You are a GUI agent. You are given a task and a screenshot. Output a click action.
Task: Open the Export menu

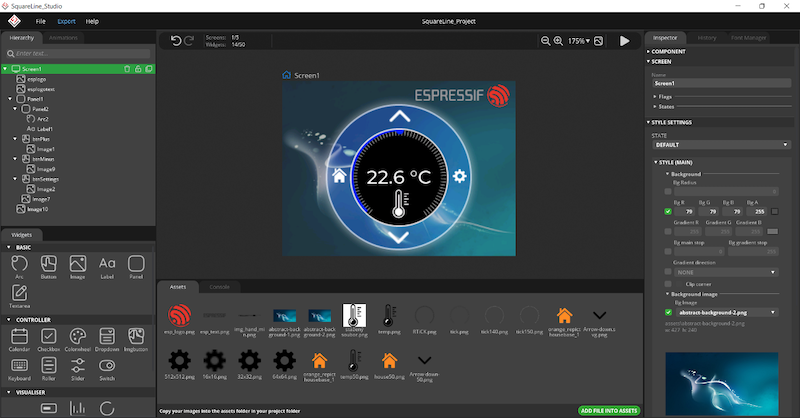click(x=66, y=20)
